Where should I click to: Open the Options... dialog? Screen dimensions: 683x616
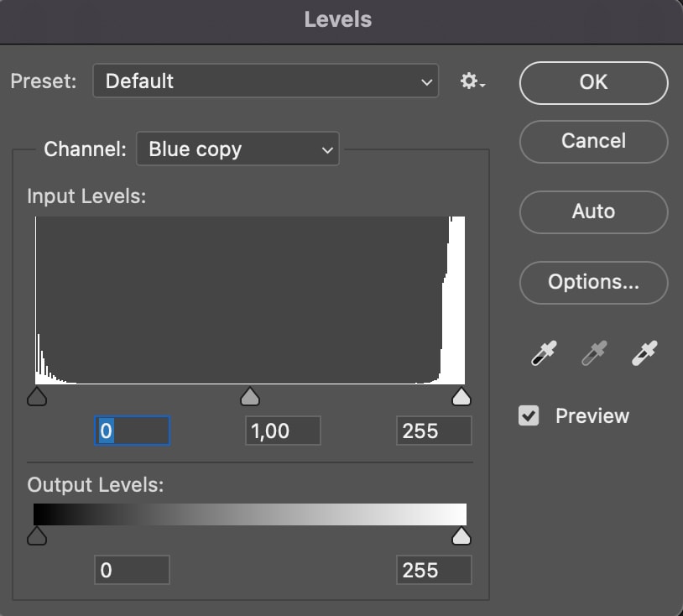point(594,283)
